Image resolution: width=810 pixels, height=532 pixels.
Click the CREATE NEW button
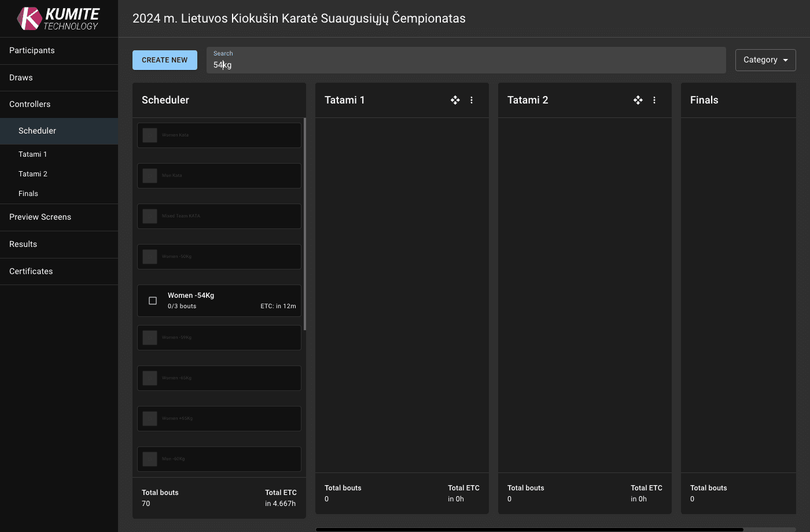click(x=164, y=60)
